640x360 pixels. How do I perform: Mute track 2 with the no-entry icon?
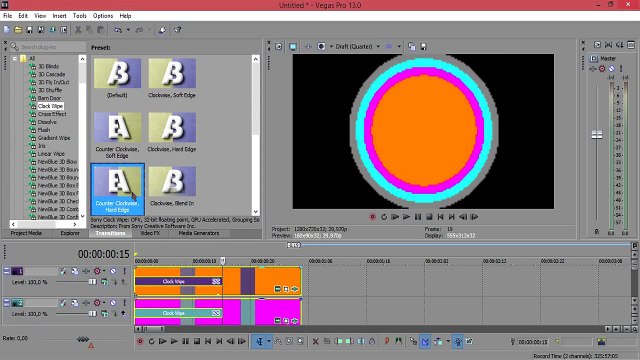(113, 303)
